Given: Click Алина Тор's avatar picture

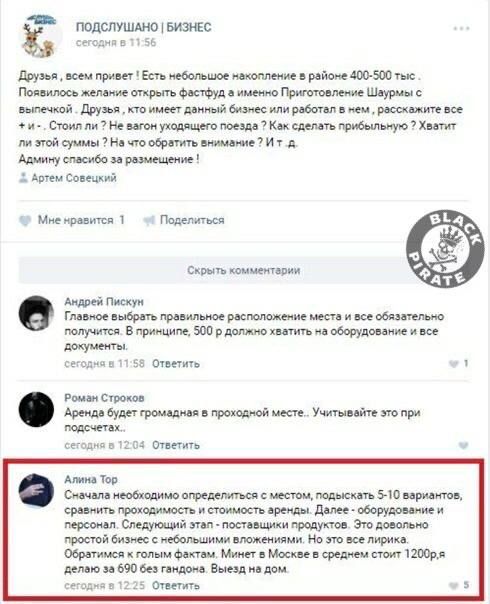Looking at the screenshot, I should (x=36, y=491).
